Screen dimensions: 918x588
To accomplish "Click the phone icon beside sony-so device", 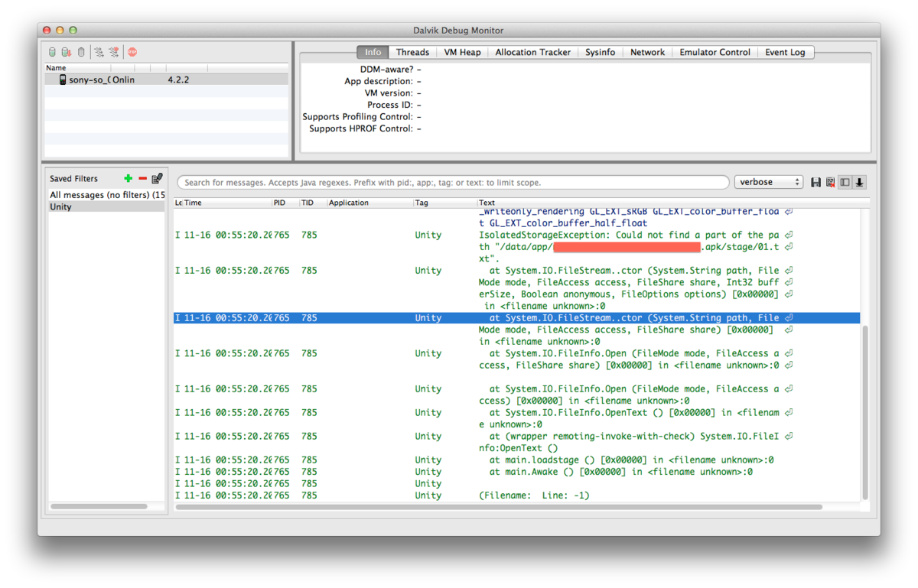I will pos(63,80).
